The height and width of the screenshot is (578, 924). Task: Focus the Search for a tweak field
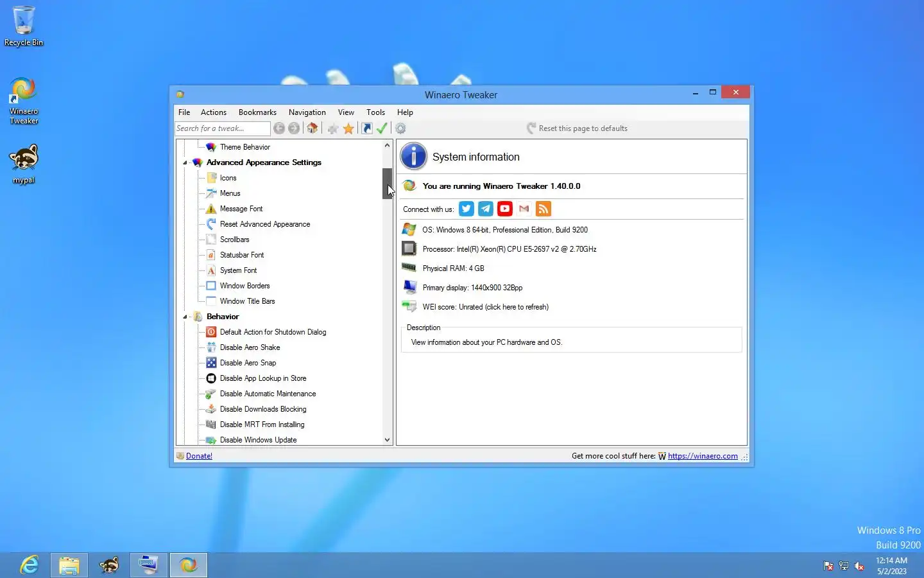[223, 128]
